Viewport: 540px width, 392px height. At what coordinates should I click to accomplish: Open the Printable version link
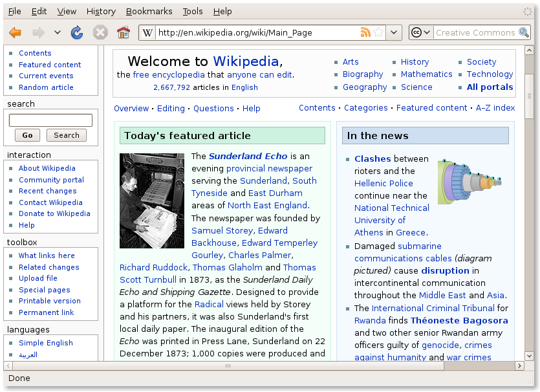(x=50, y=301)
